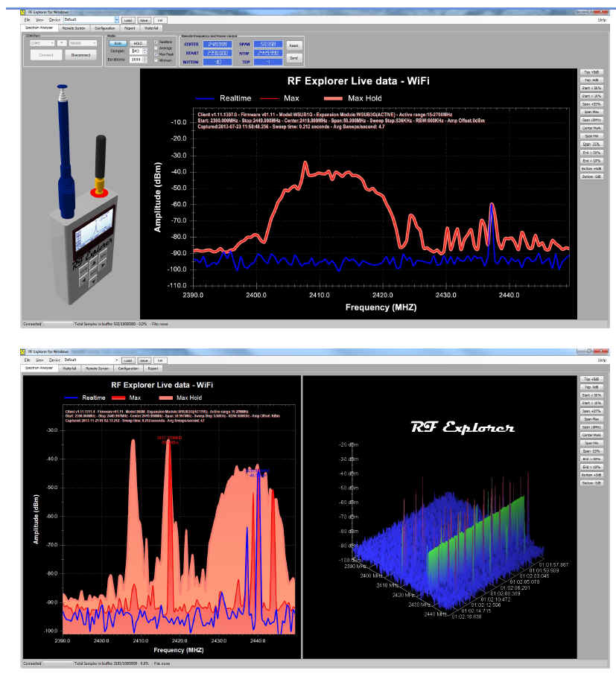Click the Max Hold legend swatch in the upper chart
616x679 pixels.
[333, 98]
